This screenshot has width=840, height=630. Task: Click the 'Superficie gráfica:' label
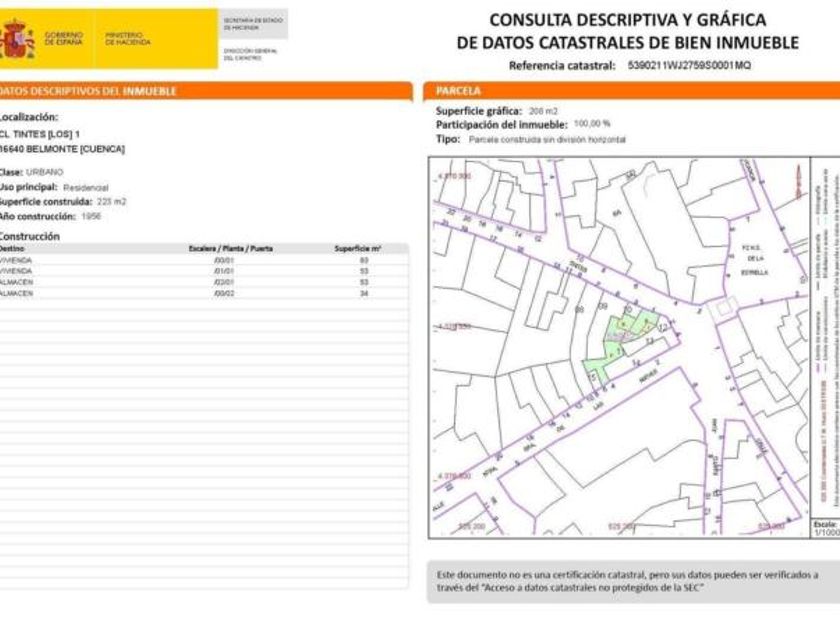point(479,111)
